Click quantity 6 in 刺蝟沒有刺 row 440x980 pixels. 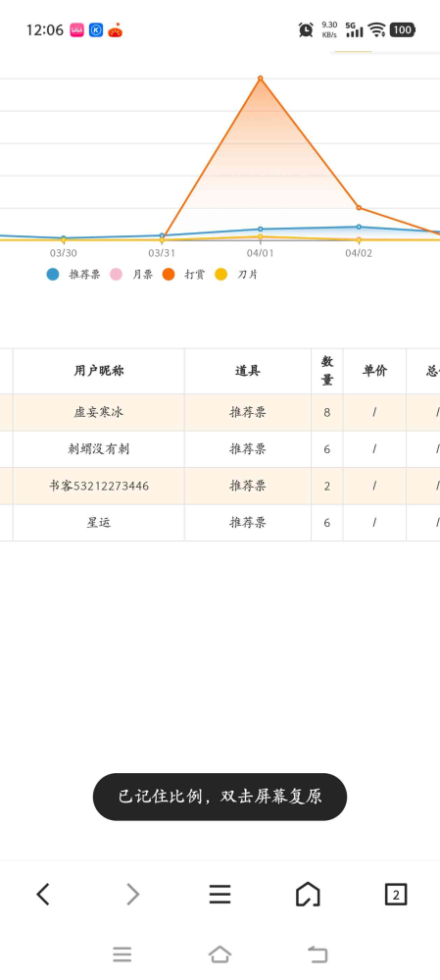(327, 448)
